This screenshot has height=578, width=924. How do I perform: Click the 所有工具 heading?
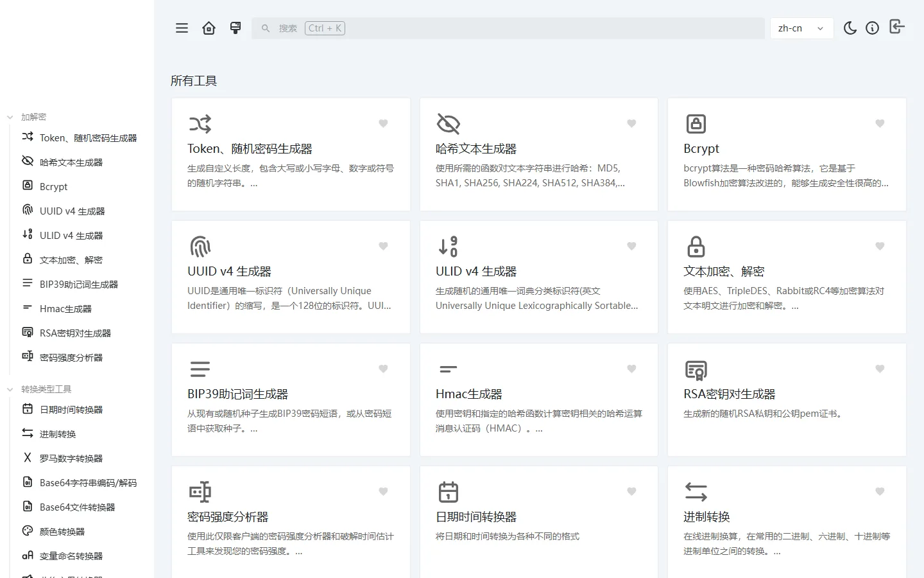(194, 81)
